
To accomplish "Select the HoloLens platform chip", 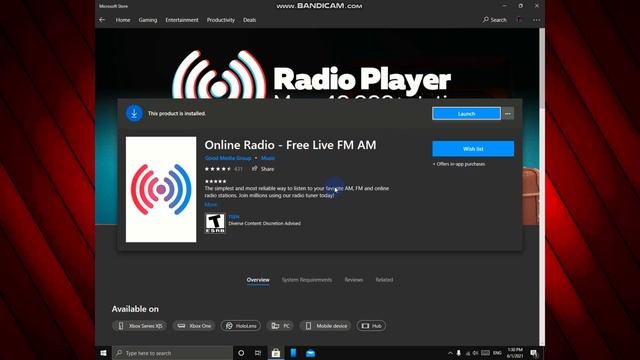I will (241, 326).
